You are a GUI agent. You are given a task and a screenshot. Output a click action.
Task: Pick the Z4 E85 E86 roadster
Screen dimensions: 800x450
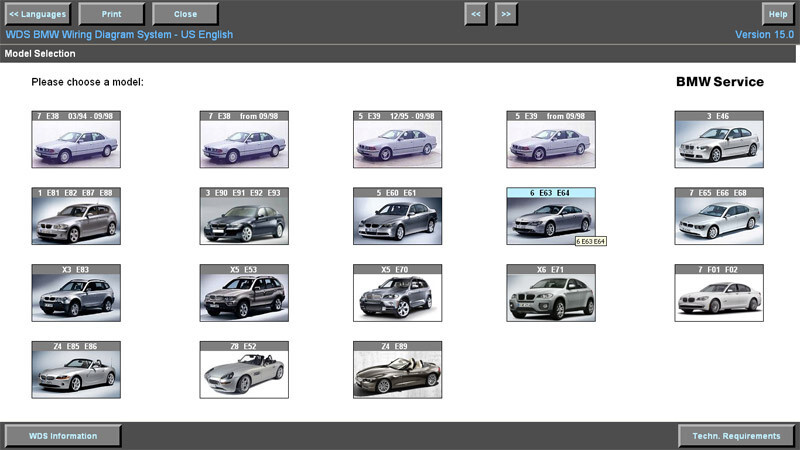76,370
